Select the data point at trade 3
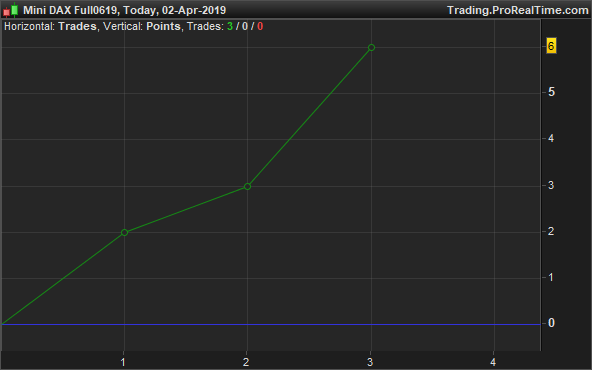 coord(371,48)
